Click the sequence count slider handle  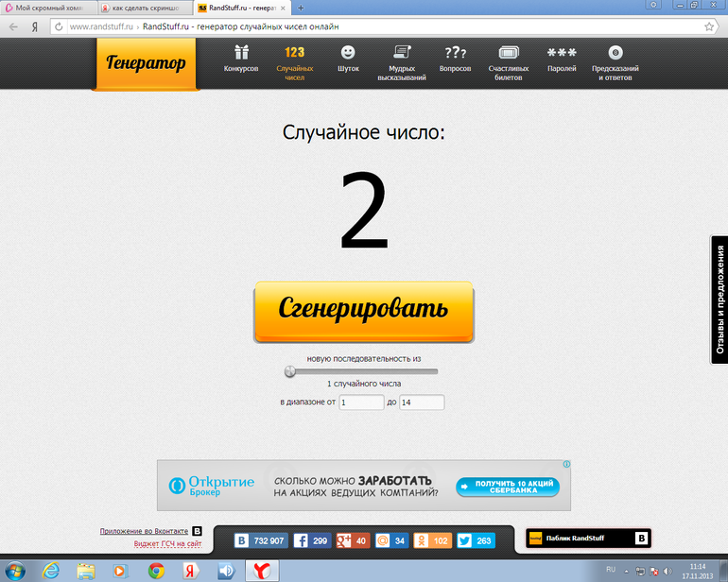tap(289, 371)
